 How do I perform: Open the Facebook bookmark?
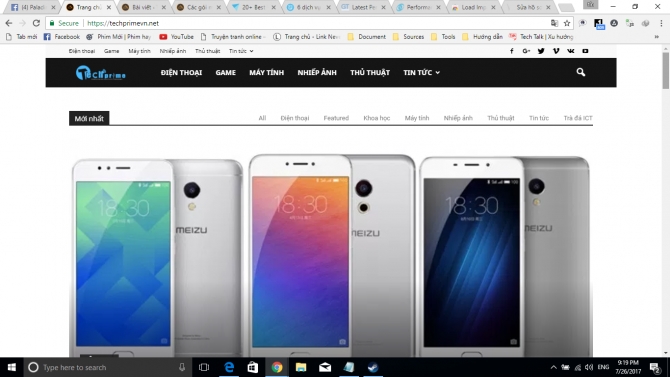click(x=62, y=37)
